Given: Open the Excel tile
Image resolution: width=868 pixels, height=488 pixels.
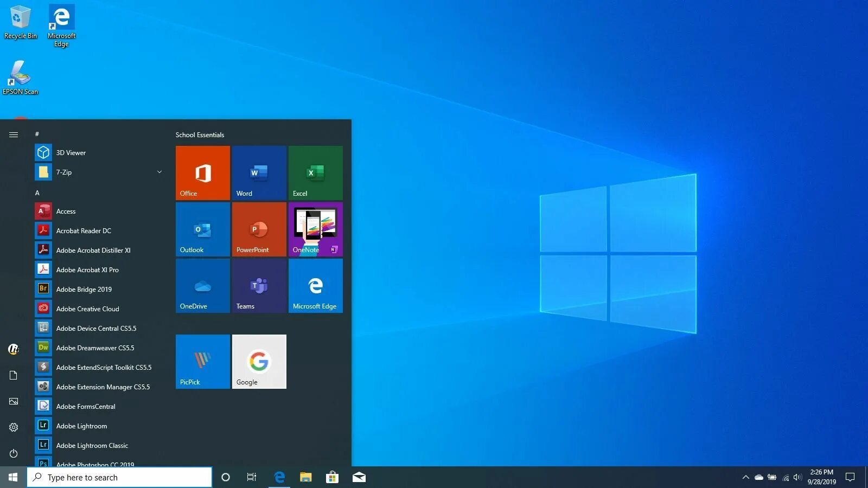Looking at the screenshot, I should [315, 172].
